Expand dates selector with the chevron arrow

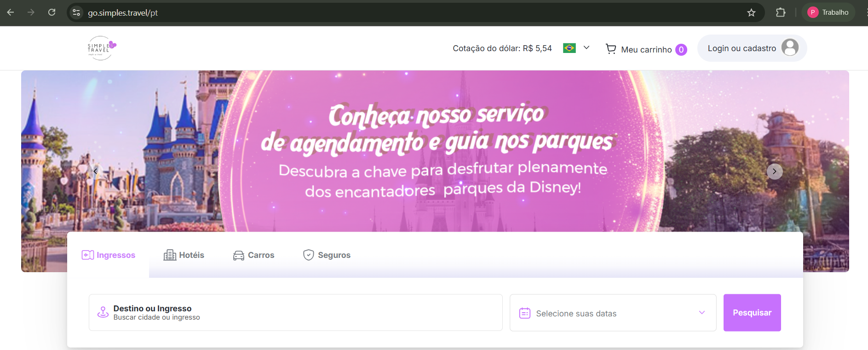click(x=702, y=313)
